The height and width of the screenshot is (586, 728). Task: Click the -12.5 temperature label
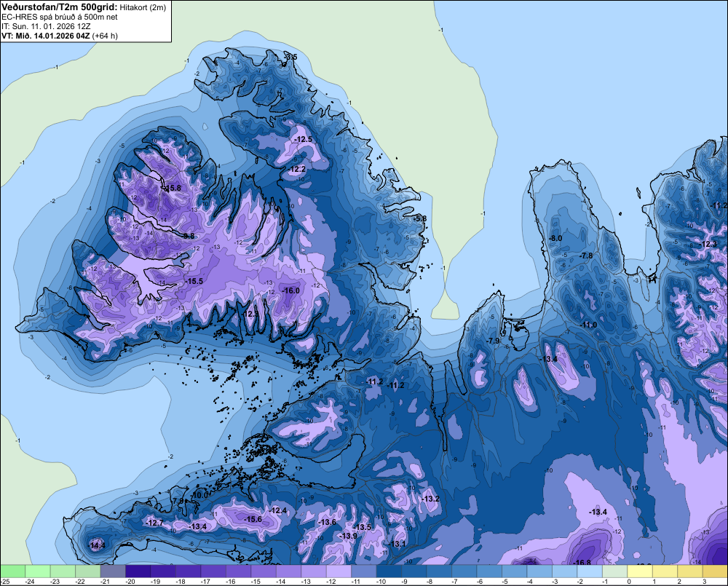[x=303, y=139]
